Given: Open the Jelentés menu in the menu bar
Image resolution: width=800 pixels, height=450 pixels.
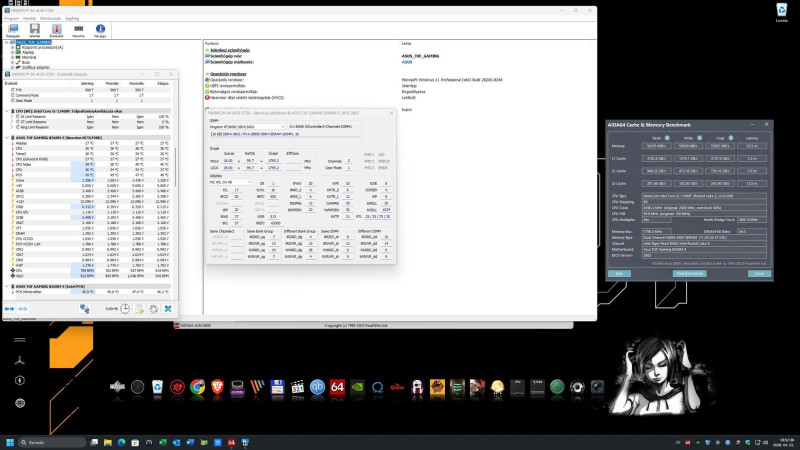Looking at the screenshot, I should coord(30,18).
